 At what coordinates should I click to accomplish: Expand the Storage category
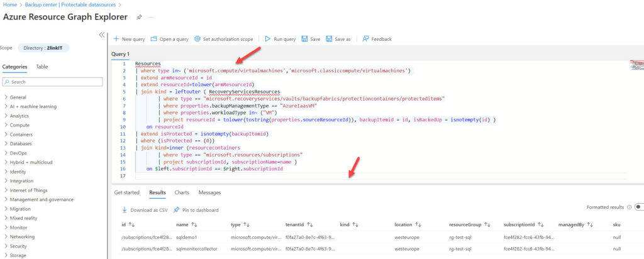point(6,255)
